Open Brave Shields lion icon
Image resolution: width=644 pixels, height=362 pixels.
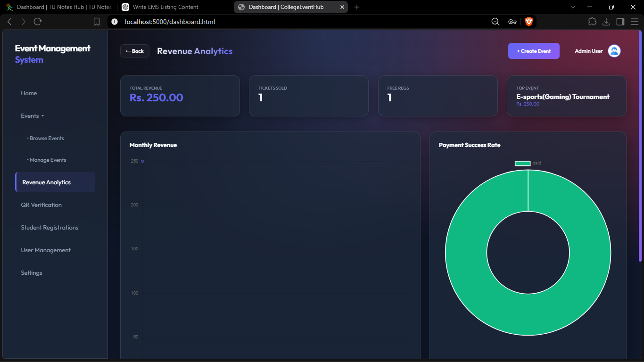click(528, 22)
